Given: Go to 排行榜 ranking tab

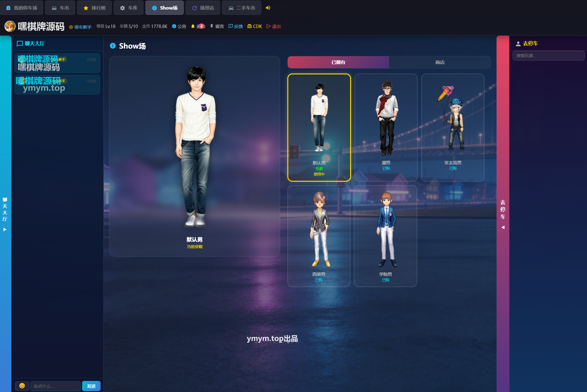Looking at the screenshot, I should [94, 8].
